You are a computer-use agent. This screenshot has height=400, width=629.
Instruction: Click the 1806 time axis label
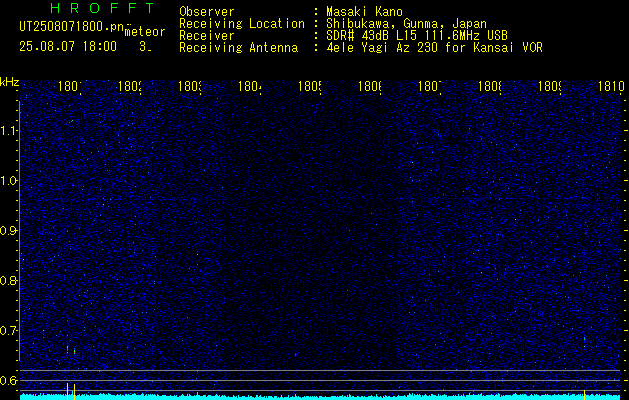(369, 86)
